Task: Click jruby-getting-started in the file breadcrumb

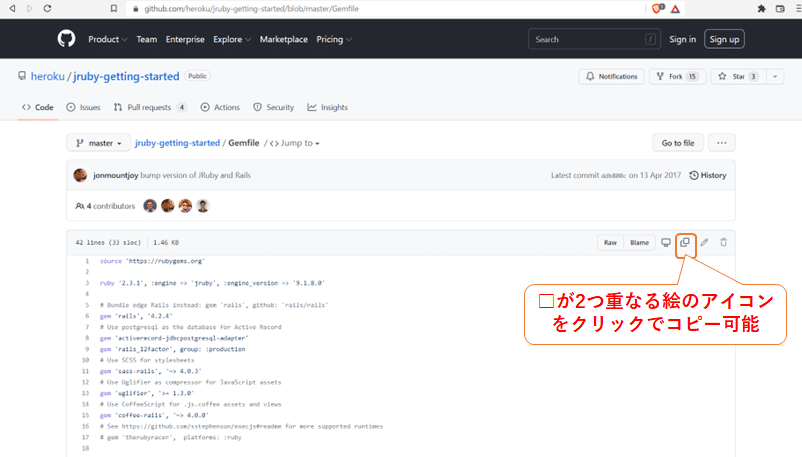Action: [x=177, y=143]
